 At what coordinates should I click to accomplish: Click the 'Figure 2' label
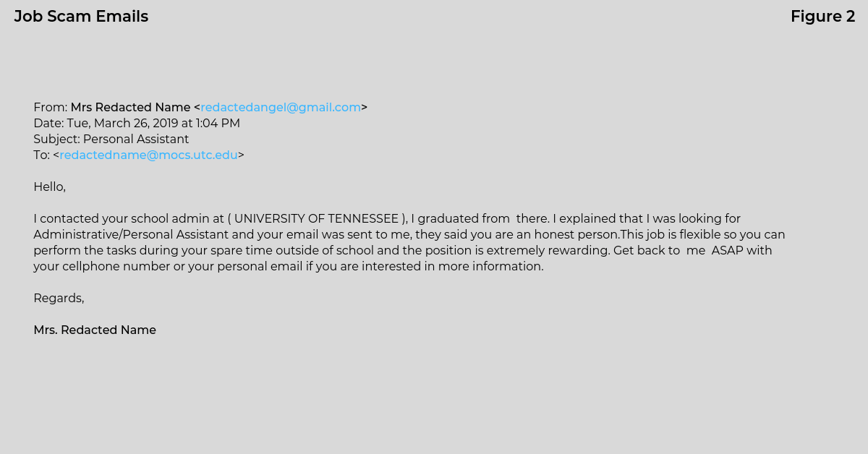click(x=822, y=17)
